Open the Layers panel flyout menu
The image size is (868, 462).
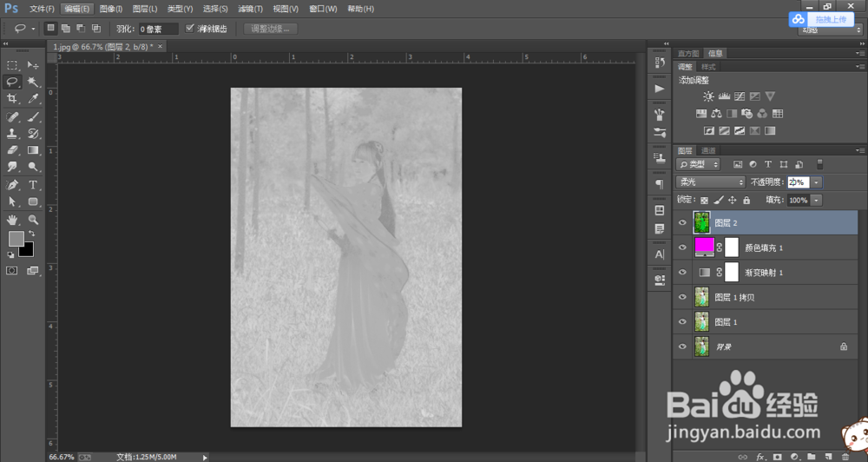coord(859,150)
